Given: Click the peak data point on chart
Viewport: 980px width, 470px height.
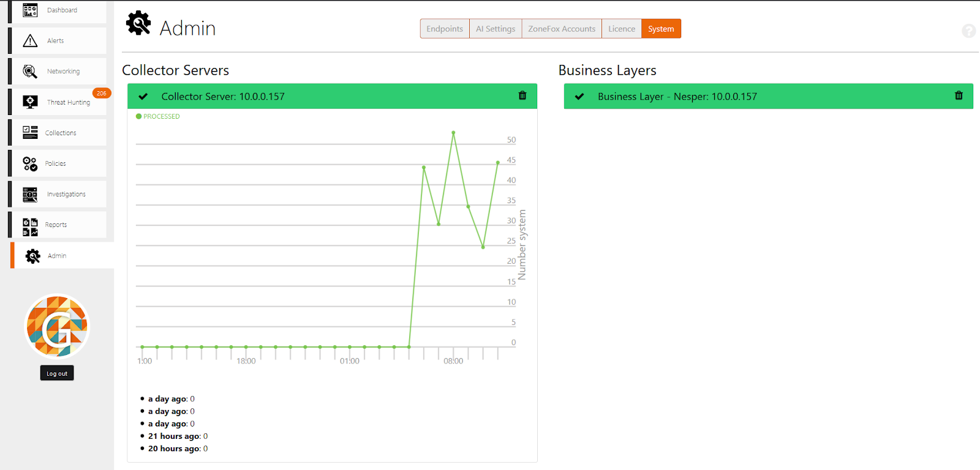Looking at the screenshot, I should pos(453,132).
